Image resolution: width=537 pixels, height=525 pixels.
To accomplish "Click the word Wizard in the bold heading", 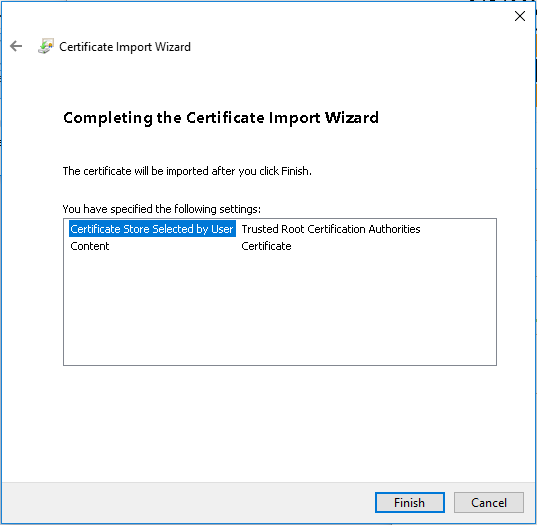I will pos(351,117).
